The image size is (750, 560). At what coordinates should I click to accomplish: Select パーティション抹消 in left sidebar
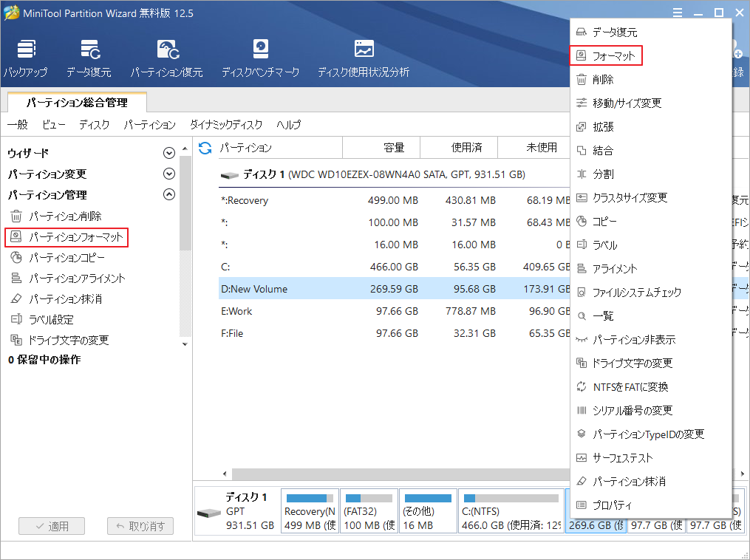tap(65, 299)
